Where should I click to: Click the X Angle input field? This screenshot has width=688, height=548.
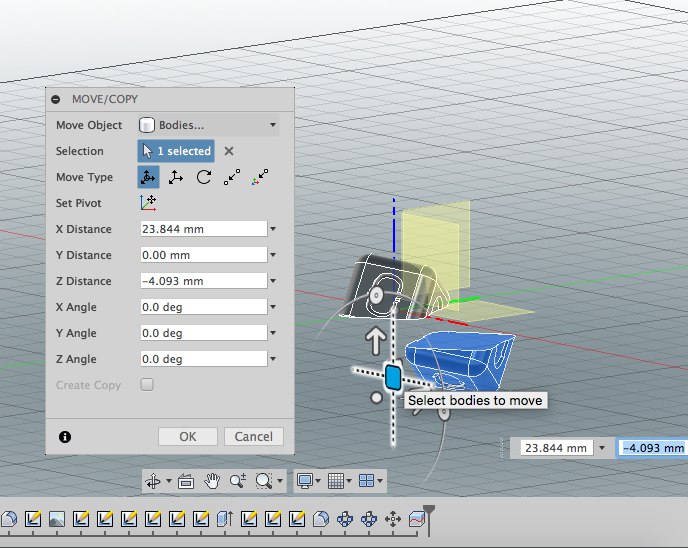[204, 307]
